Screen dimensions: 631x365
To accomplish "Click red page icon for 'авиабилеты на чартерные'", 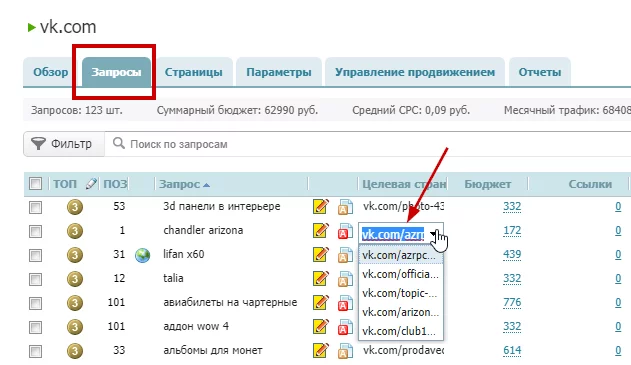I will tap(345, 303).
